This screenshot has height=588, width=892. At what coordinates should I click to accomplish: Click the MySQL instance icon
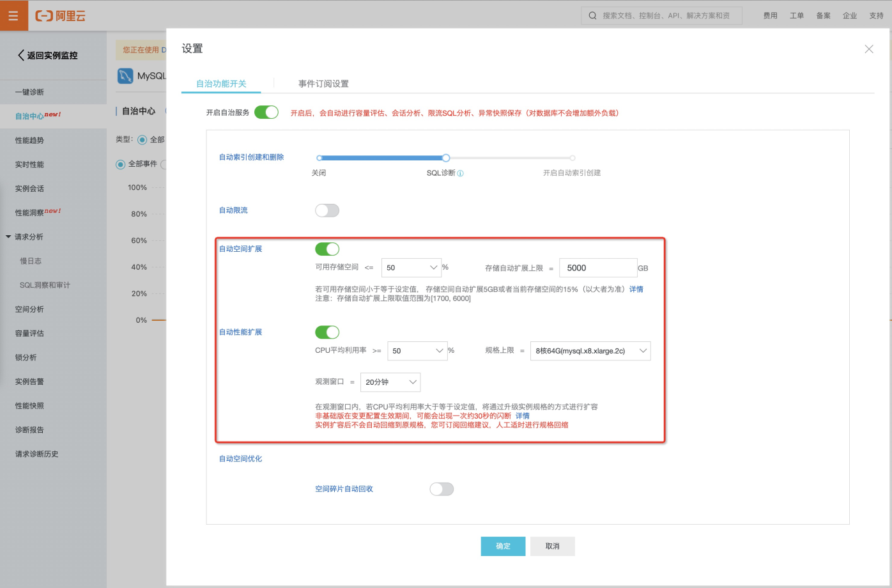pos(125,76)
